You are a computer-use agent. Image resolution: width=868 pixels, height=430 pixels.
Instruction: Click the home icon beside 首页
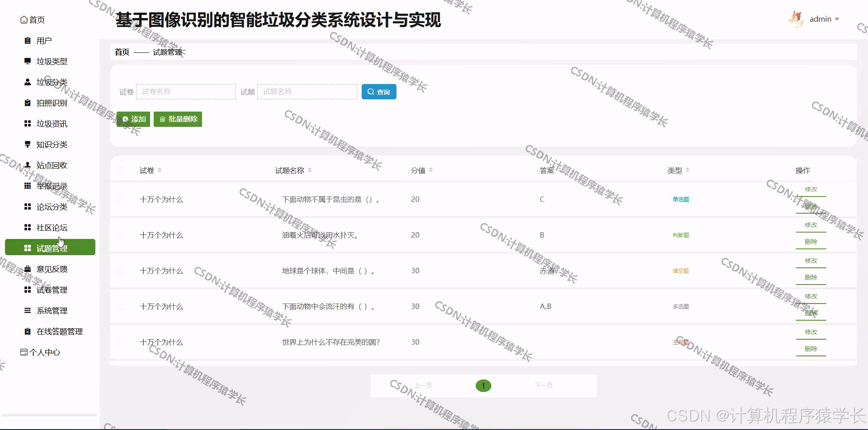24,20
